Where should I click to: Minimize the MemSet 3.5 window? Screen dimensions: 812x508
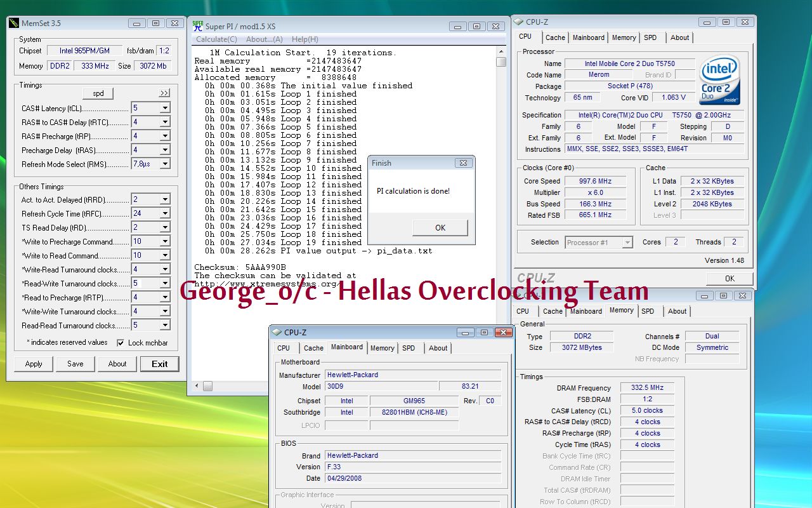(137, 23)
